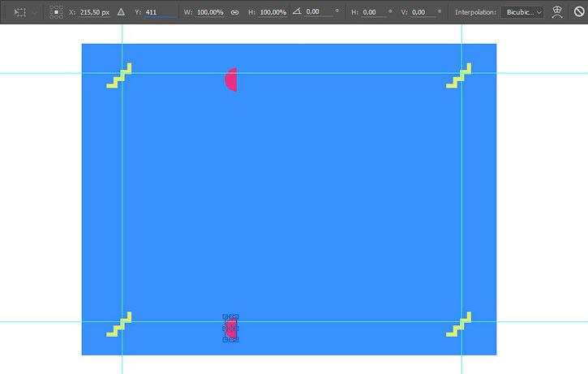Click the pink half circle near canvas top

pos(231,80)
